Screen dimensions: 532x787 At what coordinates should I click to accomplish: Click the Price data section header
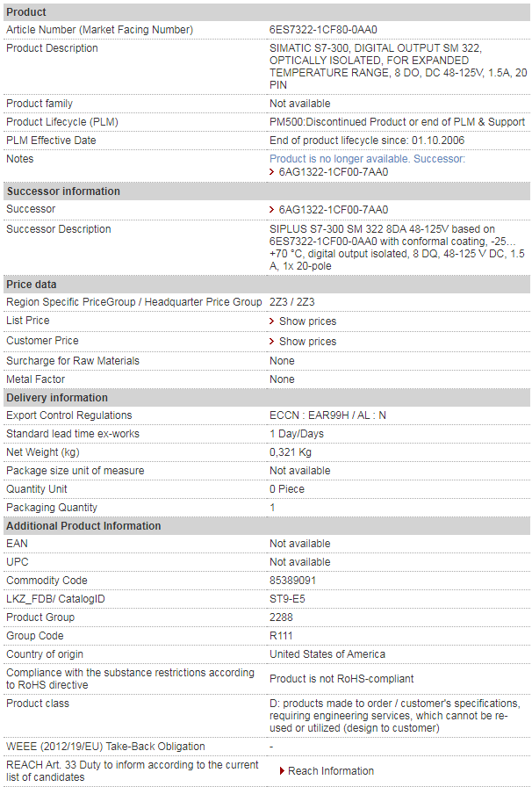point(267,284)
